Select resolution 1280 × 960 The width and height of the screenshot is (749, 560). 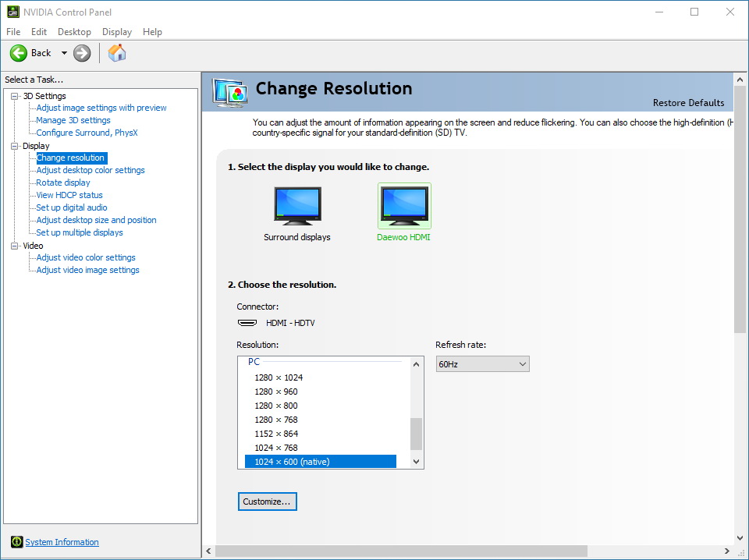(321, 392)
